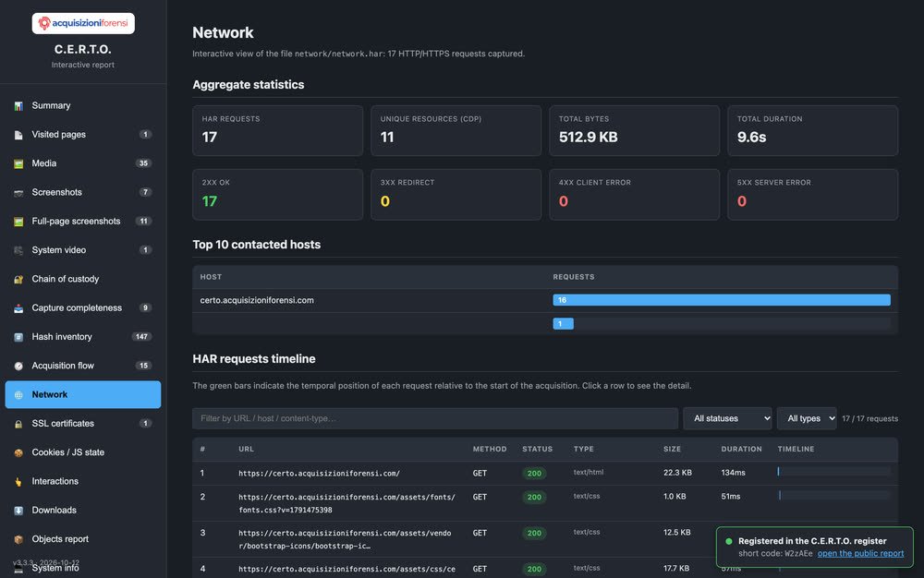
Task: Click the Full-page screenshots icon
Action: (x=18, y=222)
